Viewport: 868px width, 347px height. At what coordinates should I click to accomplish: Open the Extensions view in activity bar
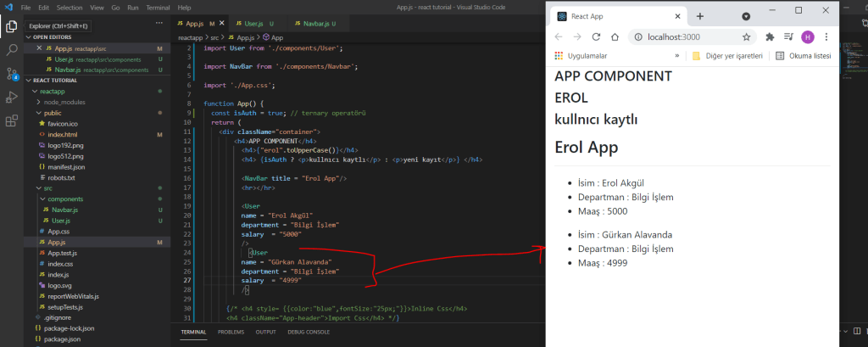pos(11,120)
